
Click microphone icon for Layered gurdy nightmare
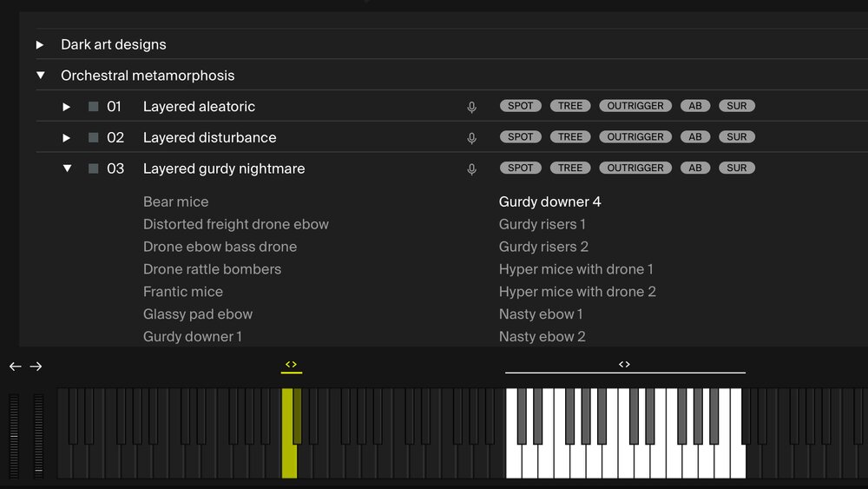tap(471, 169)
